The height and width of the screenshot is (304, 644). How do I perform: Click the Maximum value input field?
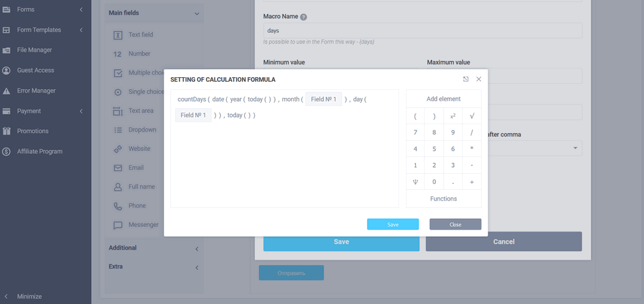click(504, 76)
